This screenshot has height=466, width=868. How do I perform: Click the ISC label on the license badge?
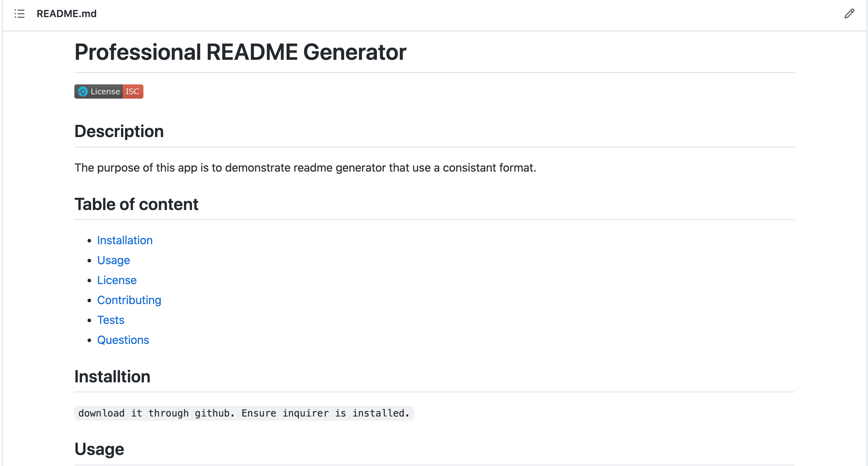[x=132, y=91]
